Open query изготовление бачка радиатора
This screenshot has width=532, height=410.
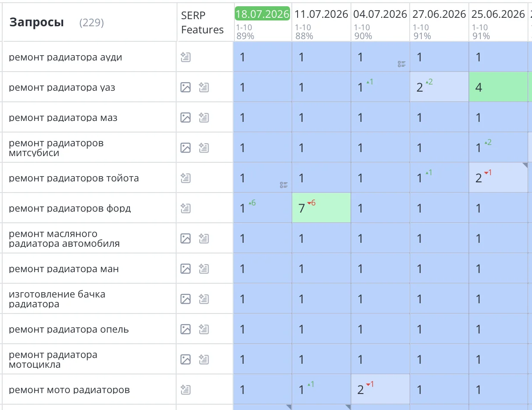[x=57, y=299]
